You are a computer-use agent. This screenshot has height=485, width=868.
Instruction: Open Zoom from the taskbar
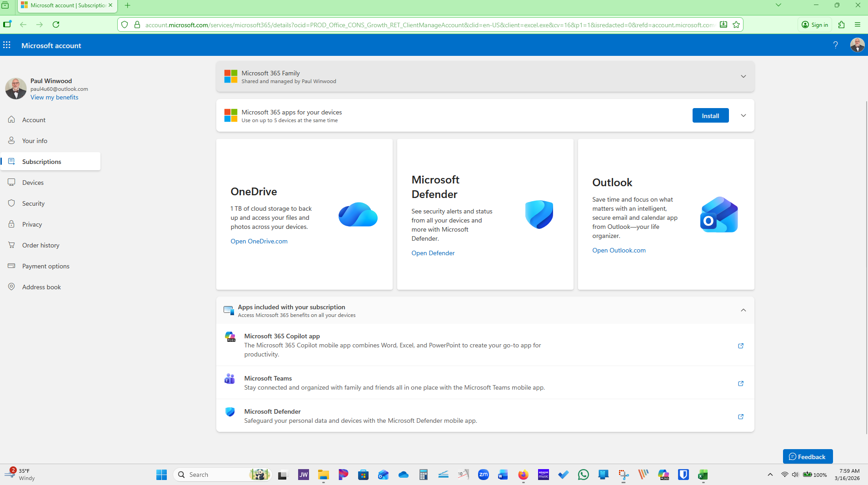tap(483, 475)
